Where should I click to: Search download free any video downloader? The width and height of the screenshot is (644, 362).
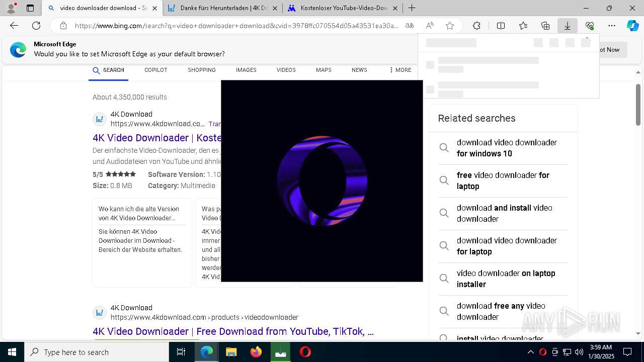click(503, 311)
